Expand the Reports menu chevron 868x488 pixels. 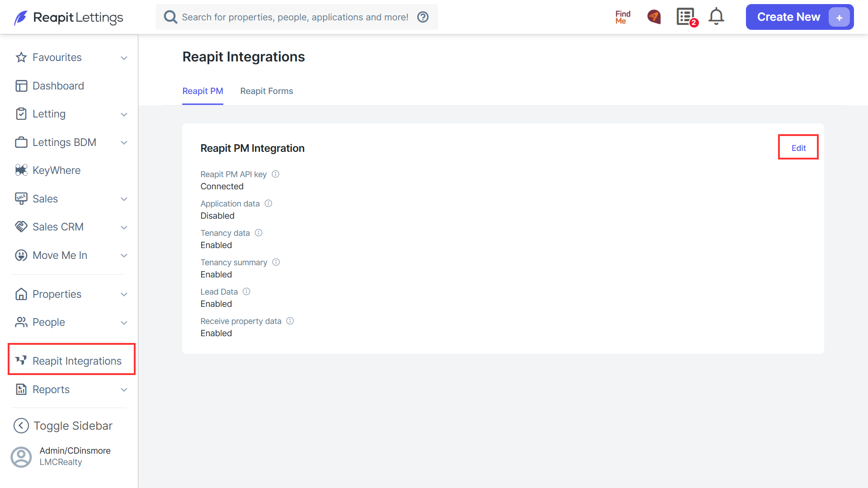pos(124,389)
